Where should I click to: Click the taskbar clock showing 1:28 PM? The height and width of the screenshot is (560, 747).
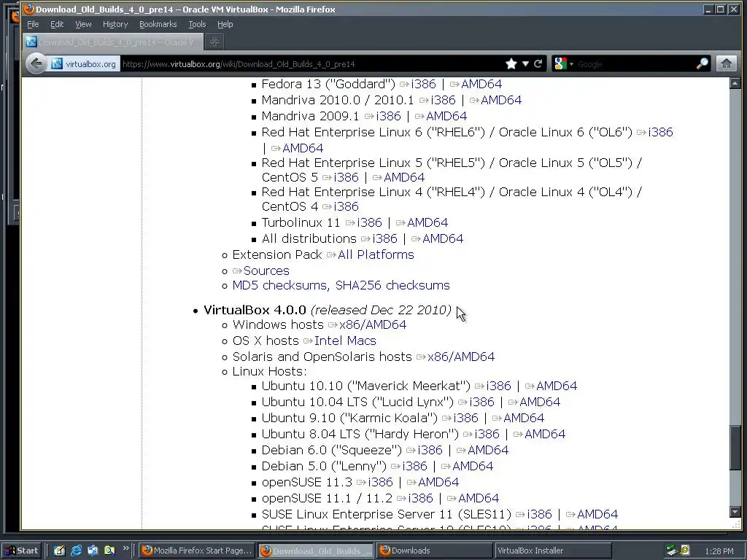point(719,551)
